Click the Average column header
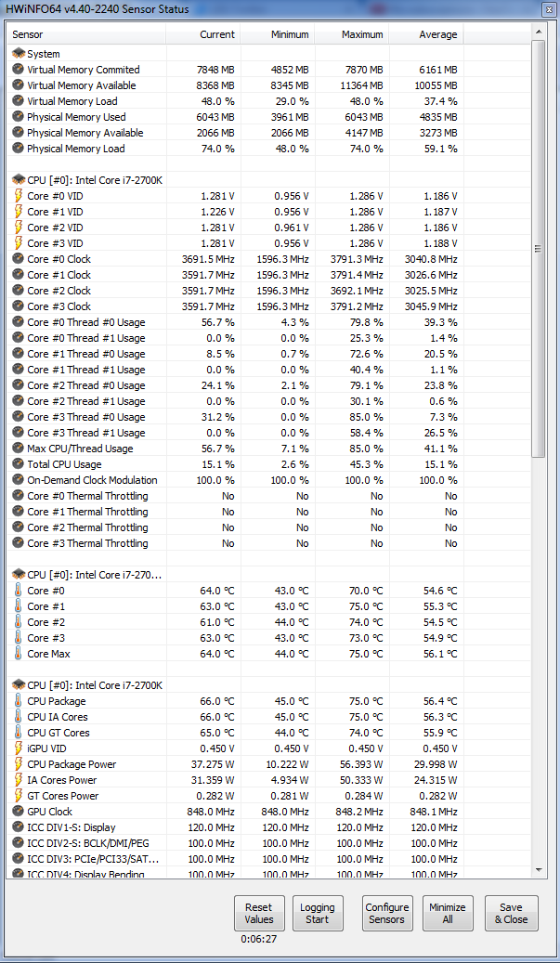560x963 pixels. point(426,34)
